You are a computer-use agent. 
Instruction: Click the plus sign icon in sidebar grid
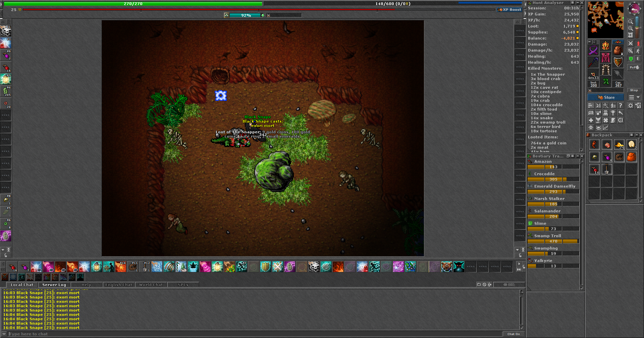[x=591, y=120]
